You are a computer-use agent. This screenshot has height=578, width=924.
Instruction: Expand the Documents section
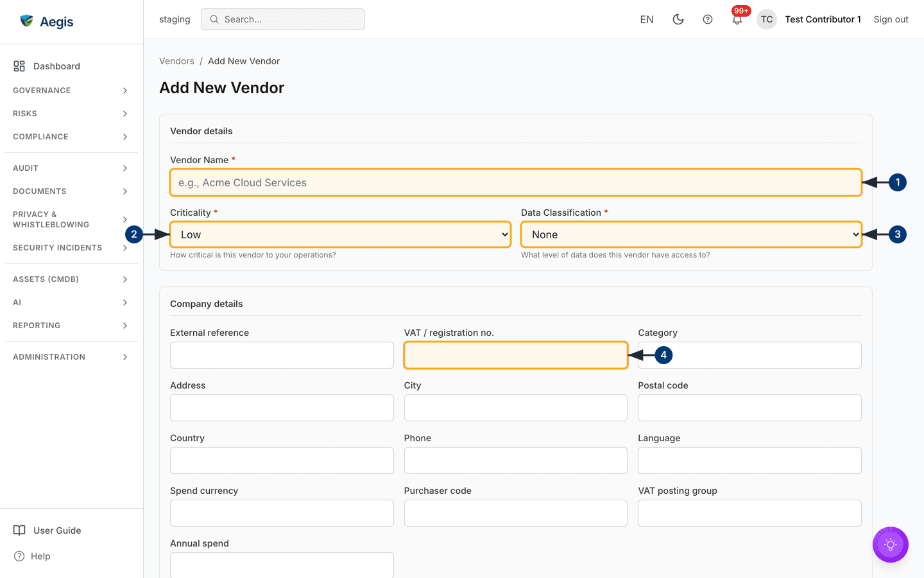tap(71, 191)
